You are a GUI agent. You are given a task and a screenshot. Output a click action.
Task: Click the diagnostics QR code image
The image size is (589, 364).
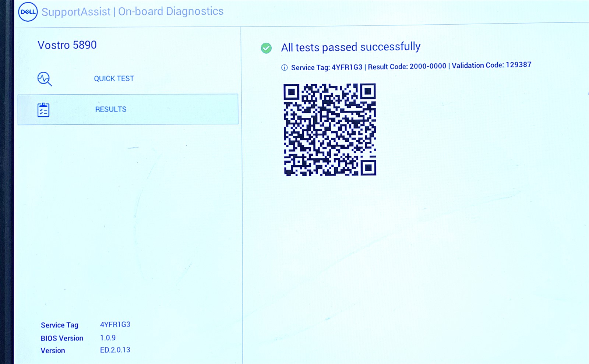point(330,130)
